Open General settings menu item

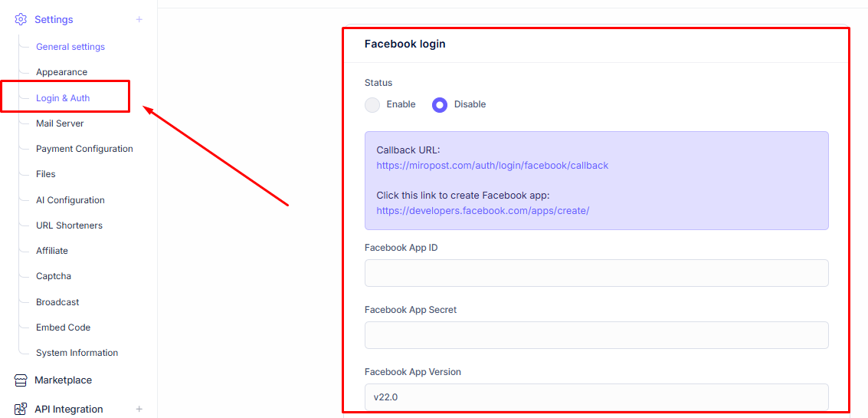pos(70,47)
